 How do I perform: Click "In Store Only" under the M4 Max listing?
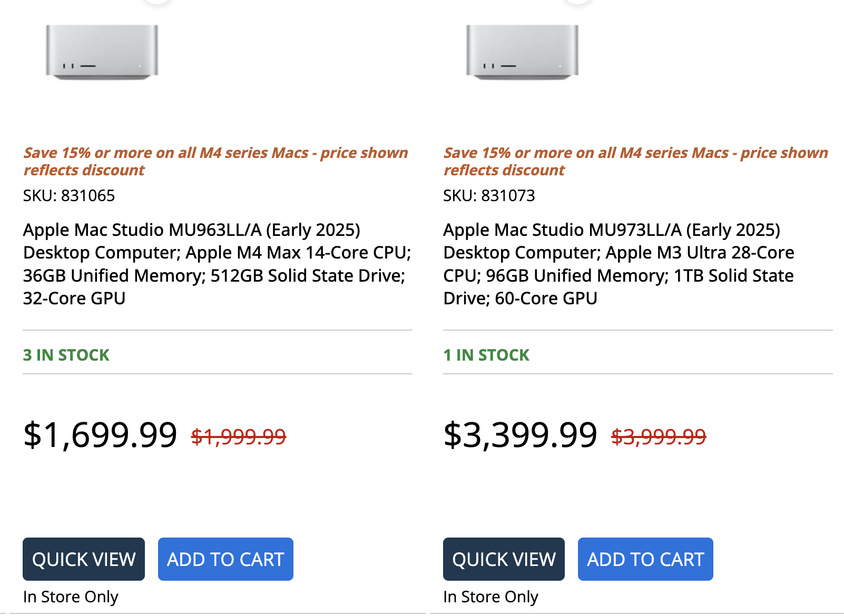(71, 597)
